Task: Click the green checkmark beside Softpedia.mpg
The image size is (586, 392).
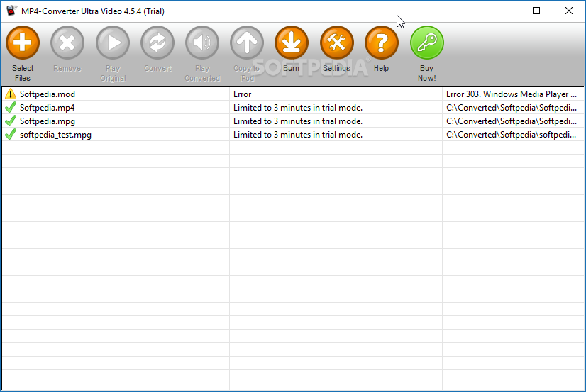Action: point(11,121)
